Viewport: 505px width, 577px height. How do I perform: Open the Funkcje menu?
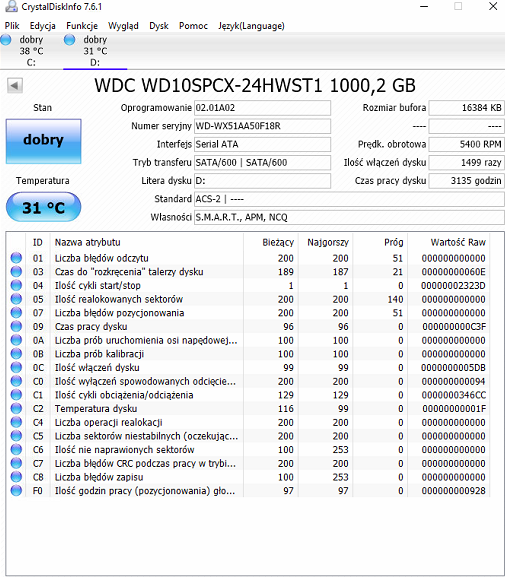tap(82, 26)
